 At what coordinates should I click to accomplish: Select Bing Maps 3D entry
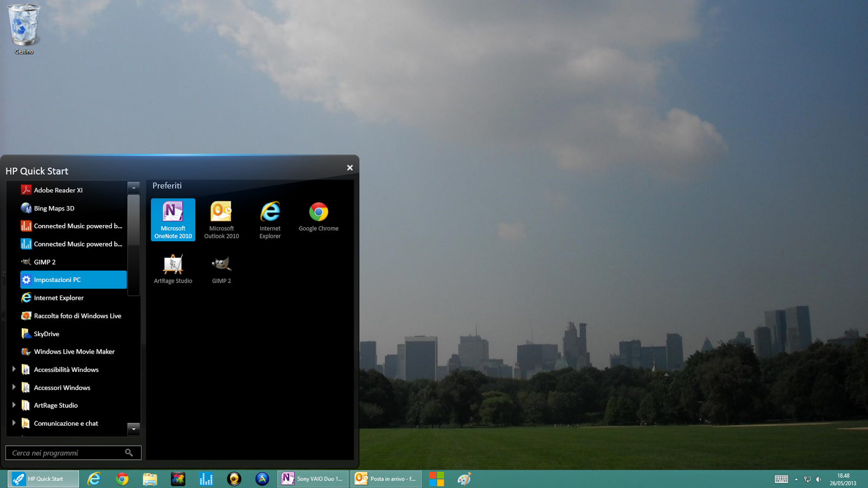pyautogui.click(x=73, y=208)
